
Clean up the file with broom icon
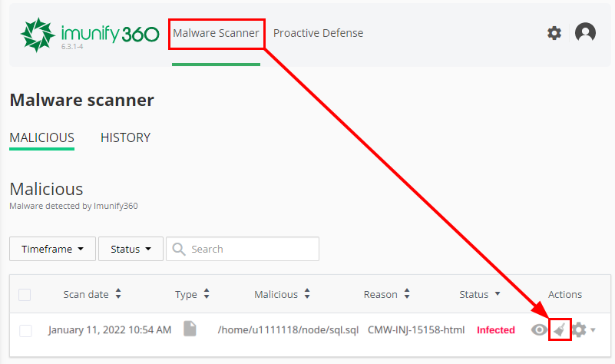pos(560,329)
